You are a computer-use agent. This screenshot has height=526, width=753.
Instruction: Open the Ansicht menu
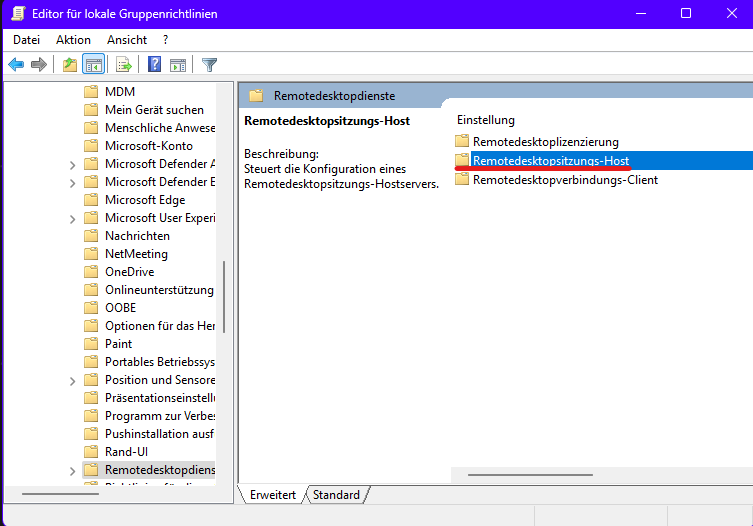pyautogui.click(x=126, y=39)
